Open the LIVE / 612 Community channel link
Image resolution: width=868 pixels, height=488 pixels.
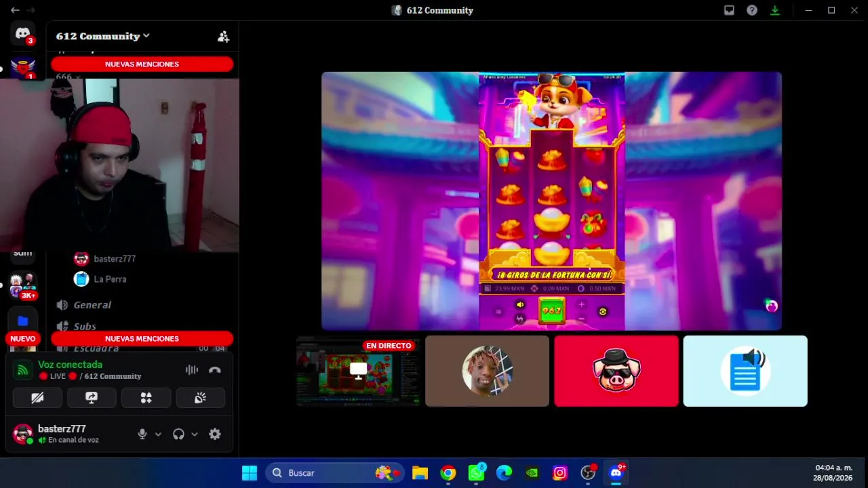point(90,376)
